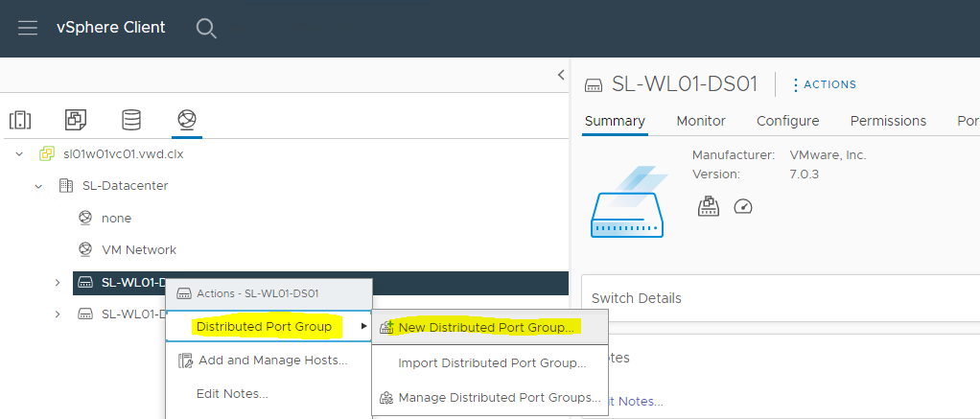Image resolution: width=980 pixels, height=419 pixels.
Task: Select Edit Notes... in context menu
Action: coord(268,394)
